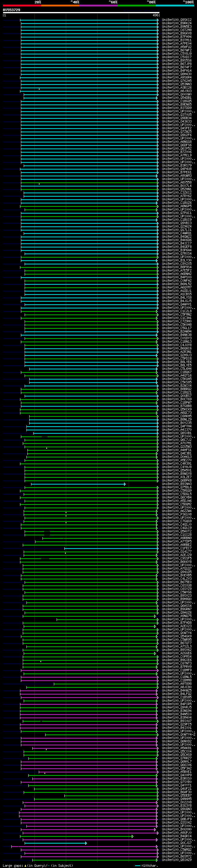
Task: Select the UniRef100_A4I370 label
Action: point(177,430)
